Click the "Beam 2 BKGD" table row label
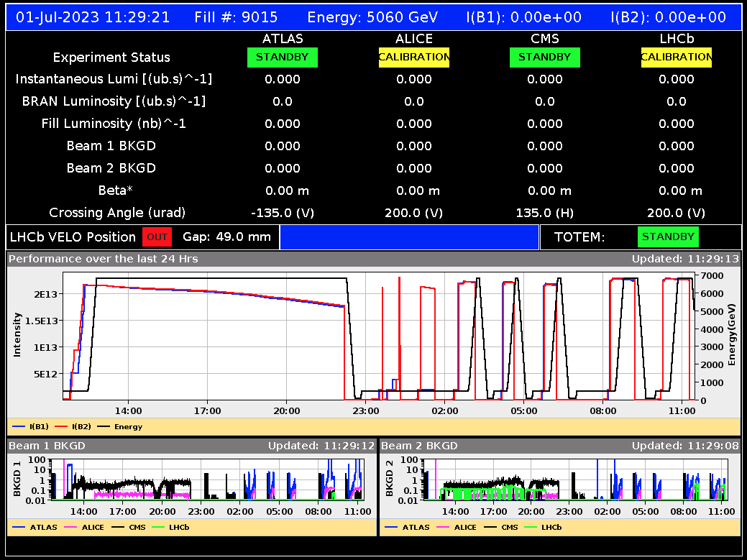This screenshot has height=560, width=747. [x=111, y=168]
